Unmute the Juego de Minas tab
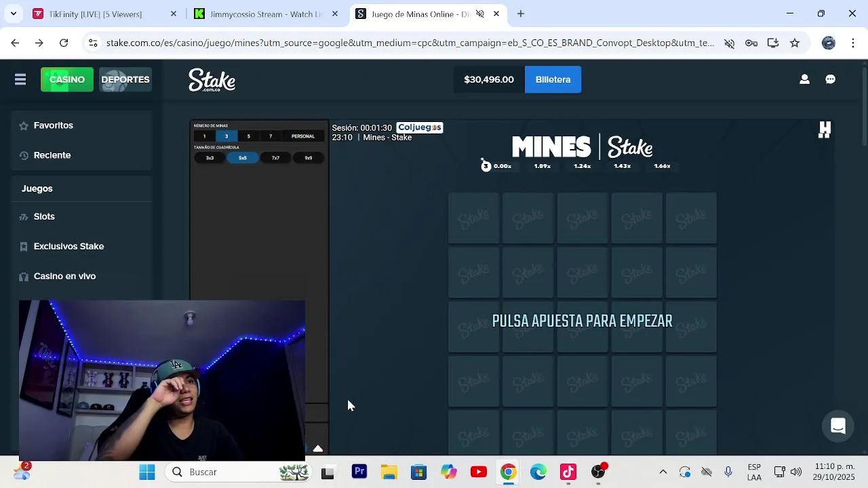The height and width of the screenshot is (488, 868). (479, 14)
